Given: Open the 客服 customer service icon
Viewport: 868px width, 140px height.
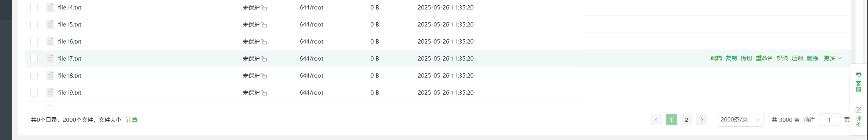Looking at the screenshot, I should (x=859, y=82).
